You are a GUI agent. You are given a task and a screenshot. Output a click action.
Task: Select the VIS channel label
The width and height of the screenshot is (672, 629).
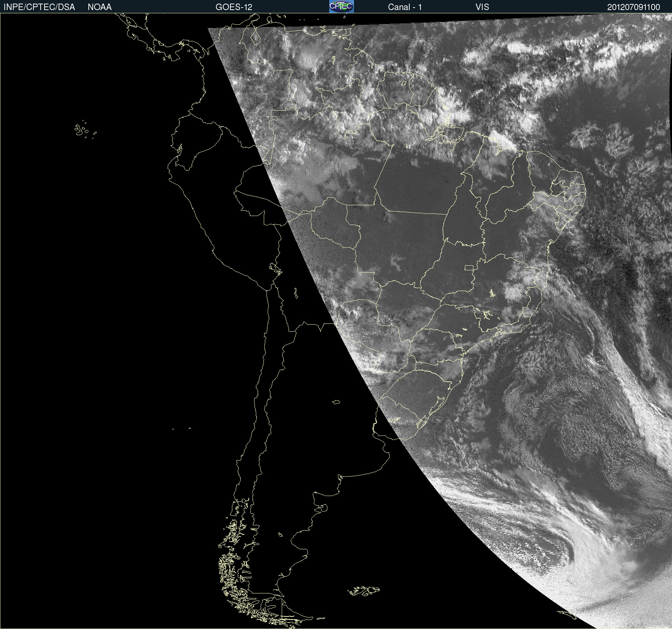coord(482,7)
